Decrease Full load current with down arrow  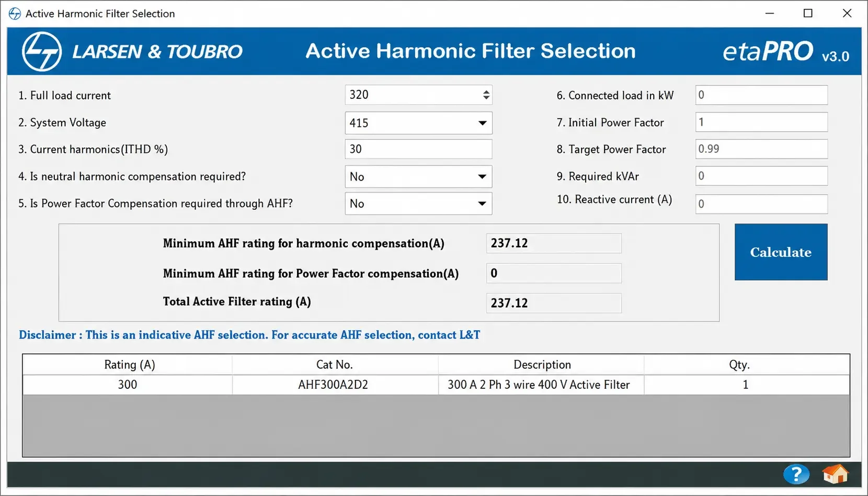pos(486,98)
